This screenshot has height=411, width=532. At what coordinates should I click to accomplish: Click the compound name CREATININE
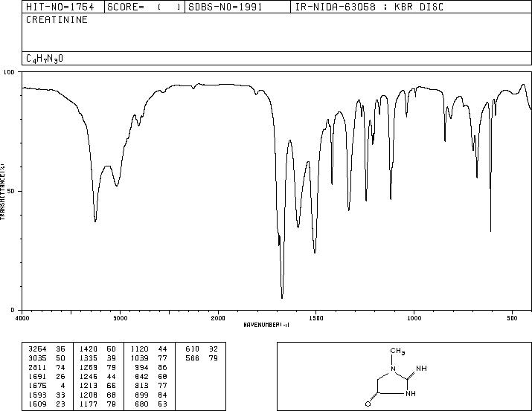[57, 19]
